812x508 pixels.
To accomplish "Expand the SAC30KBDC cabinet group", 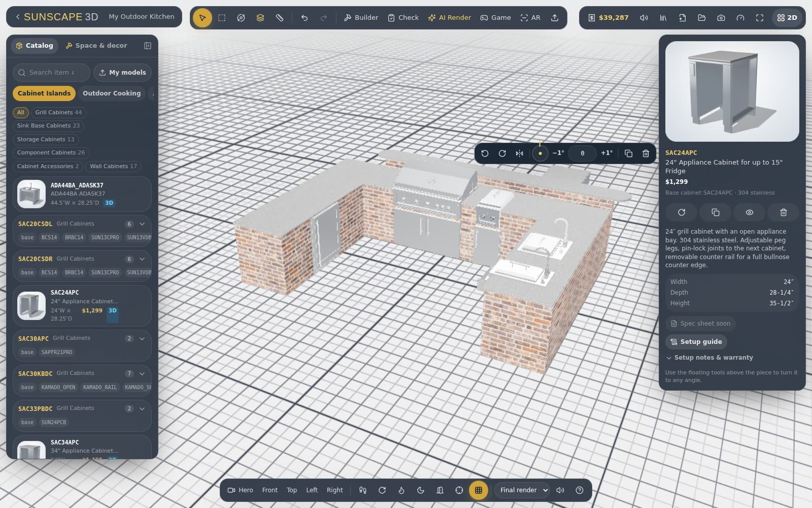I will [x=142, y=373].
